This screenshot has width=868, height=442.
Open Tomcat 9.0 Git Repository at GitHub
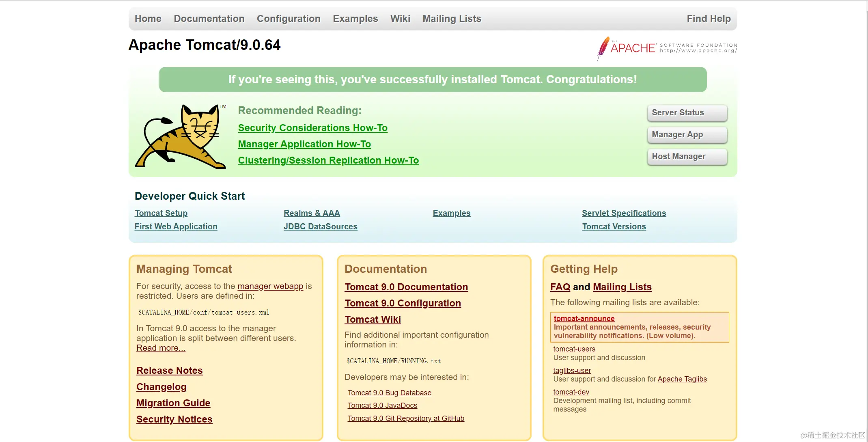click(x=406, y=418)
